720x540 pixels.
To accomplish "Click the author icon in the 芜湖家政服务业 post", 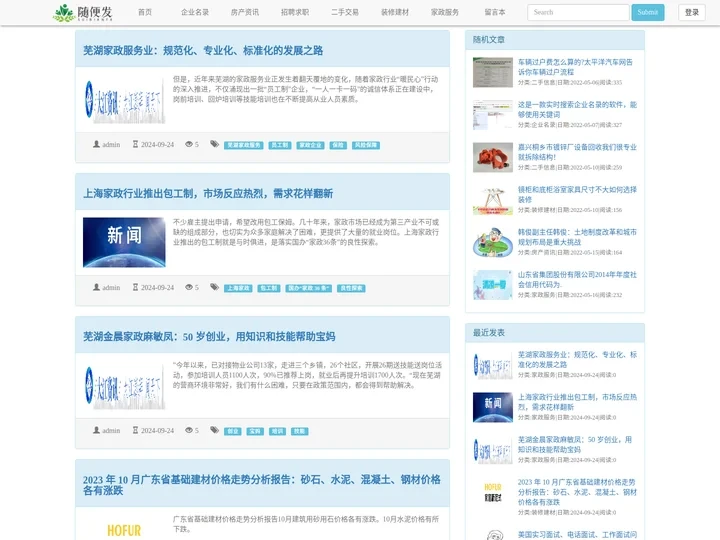I will (96, 144).
